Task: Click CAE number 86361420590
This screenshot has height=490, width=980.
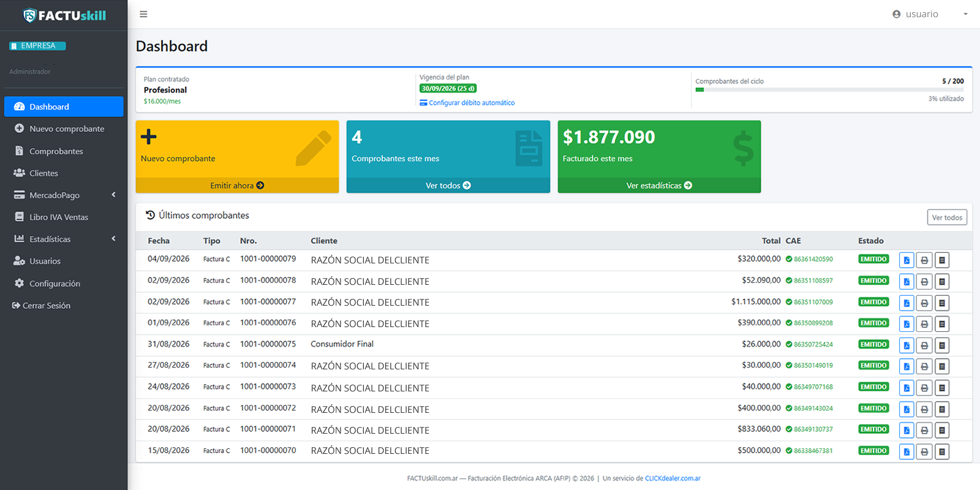Action: [813, 259]
